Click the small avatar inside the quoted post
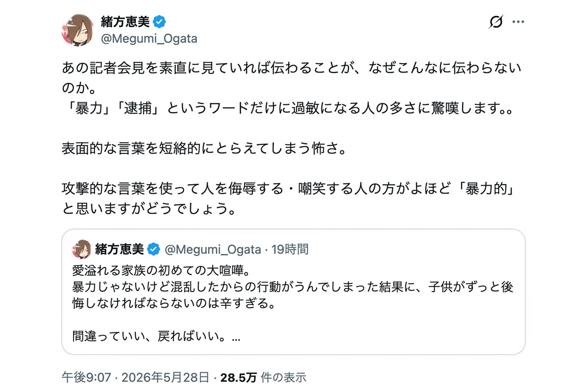588x392 pixels. pos(82,249)
